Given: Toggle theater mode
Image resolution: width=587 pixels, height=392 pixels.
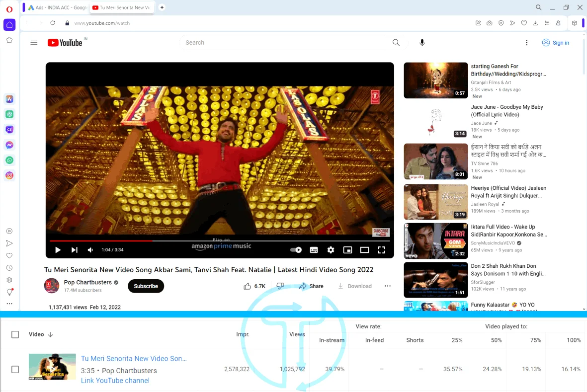Looking at the screenshot, I should pyautogui.click(x=364, y=250).
